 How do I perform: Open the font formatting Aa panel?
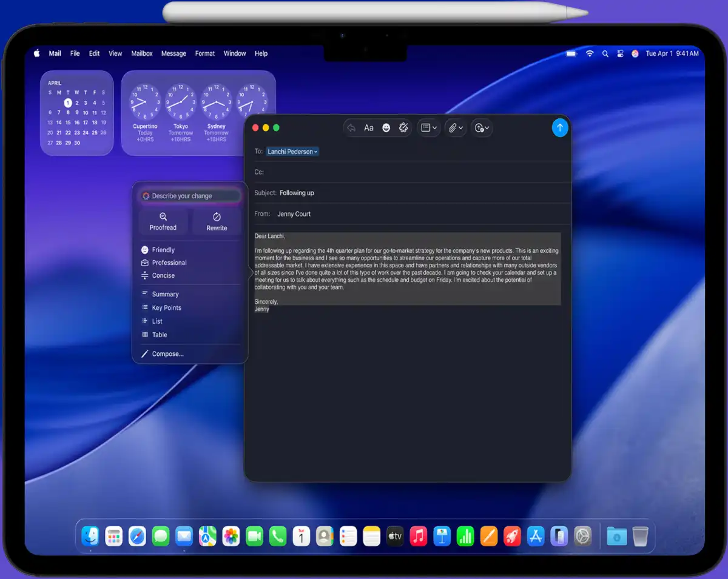tap(369, 127)
